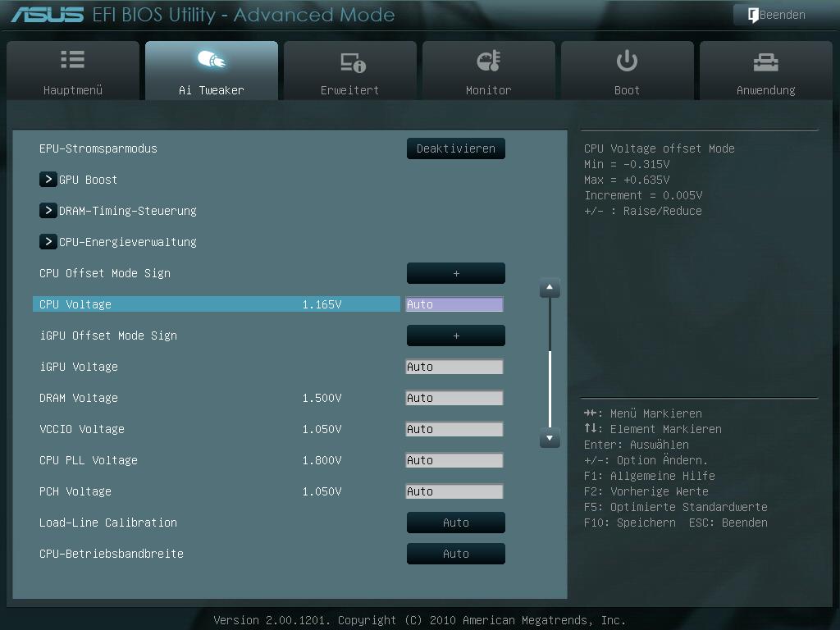Screen dimensions: 840x630
Task: Select the VCCIO Voltage label
Action: tap(82, 429)
